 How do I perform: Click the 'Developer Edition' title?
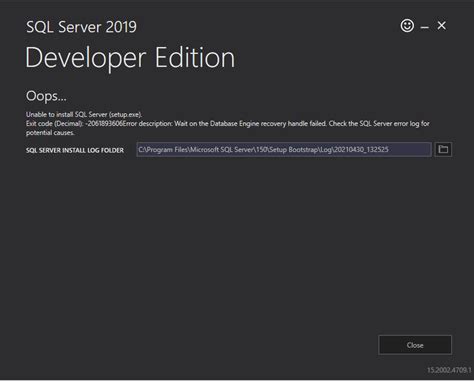(x=130, y=58)
